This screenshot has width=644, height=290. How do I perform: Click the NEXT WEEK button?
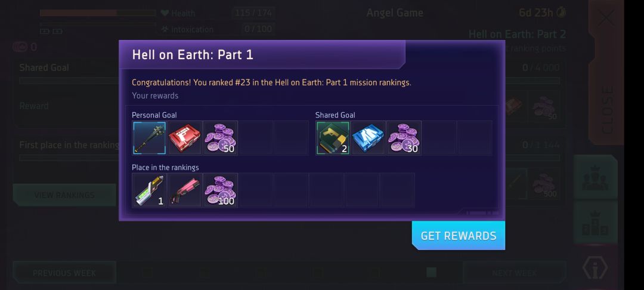[x=514, y=273]
